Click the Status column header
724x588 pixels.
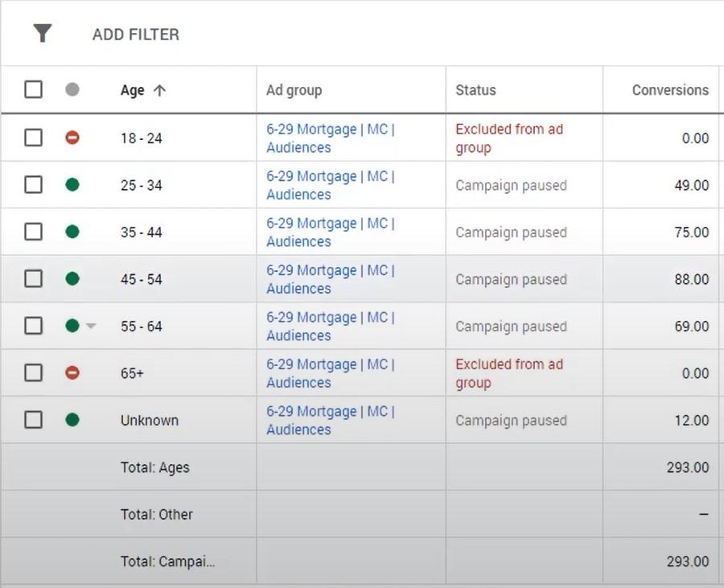(475, 90)
